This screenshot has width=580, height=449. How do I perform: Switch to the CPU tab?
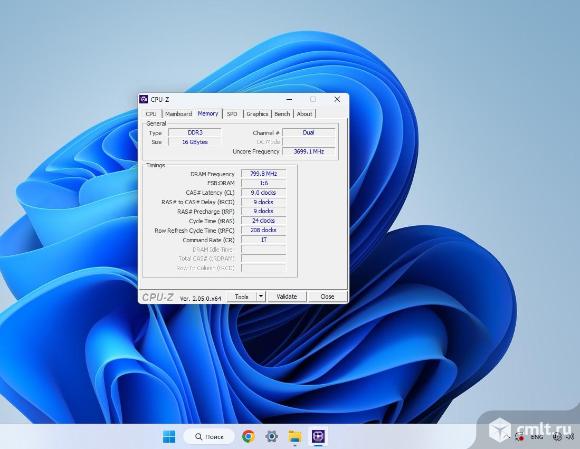coord(151,114)
